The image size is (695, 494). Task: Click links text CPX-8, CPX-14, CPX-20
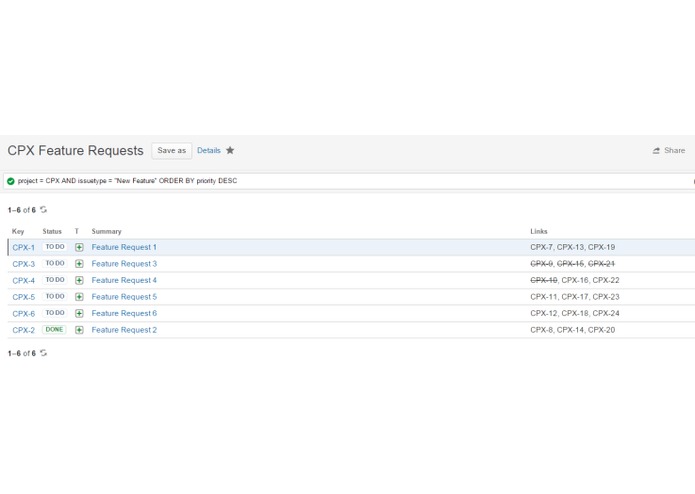pos(572,330)
